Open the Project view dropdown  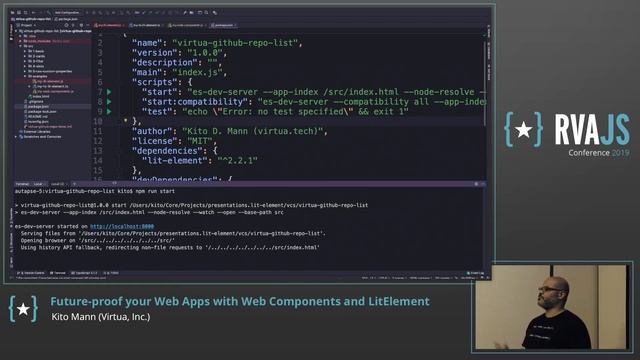click(28, 25)
